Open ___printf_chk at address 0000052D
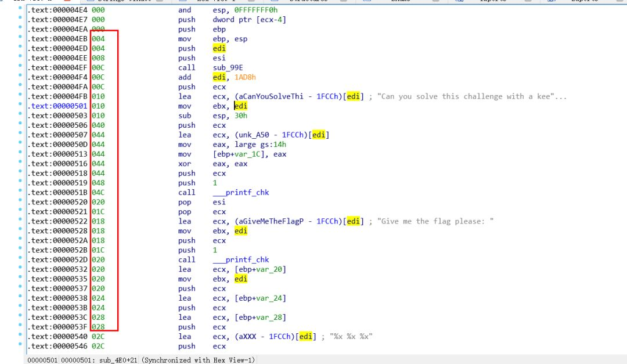627x364 pixels. pos(241,260)
